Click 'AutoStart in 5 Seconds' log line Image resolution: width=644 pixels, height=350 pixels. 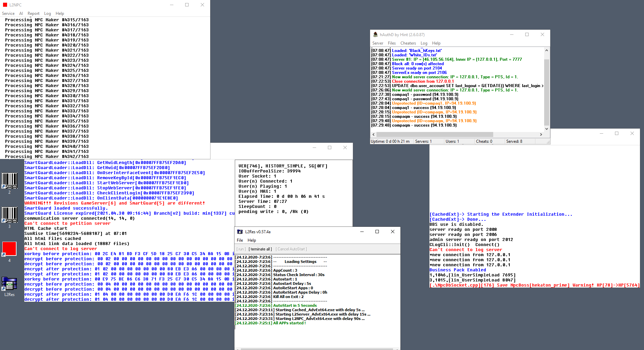pyautogui.click(x=276, y=305)
